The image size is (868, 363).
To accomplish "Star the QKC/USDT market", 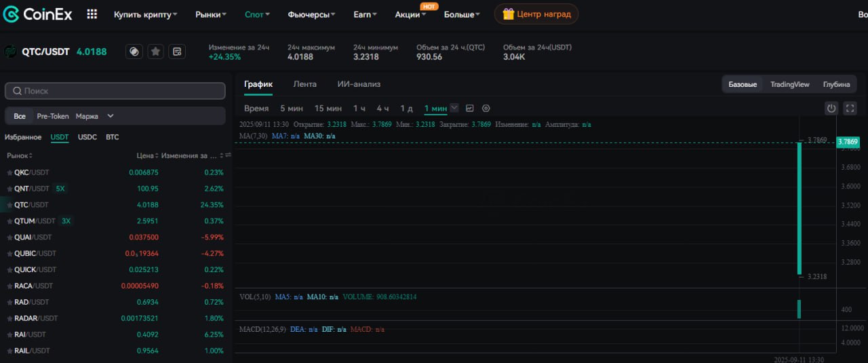I will [9, 172].
